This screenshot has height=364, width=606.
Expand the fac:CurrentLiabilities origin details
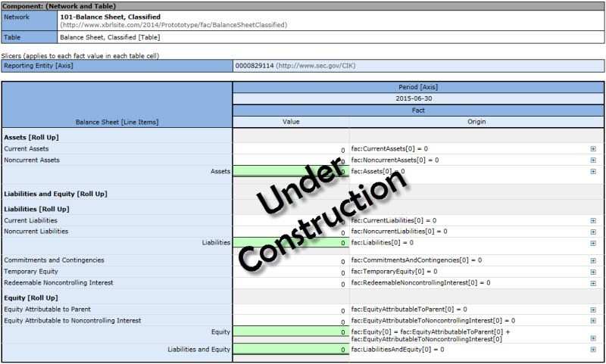pos(593,220)
